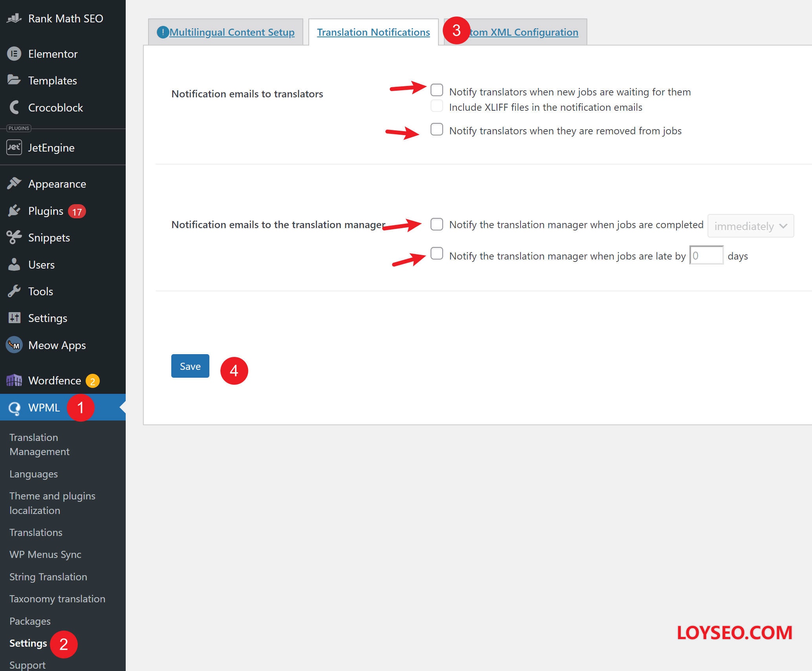Enable notify translators when new jobs waiting
This screenshot has height=671, width=812.
pos(436,89)
